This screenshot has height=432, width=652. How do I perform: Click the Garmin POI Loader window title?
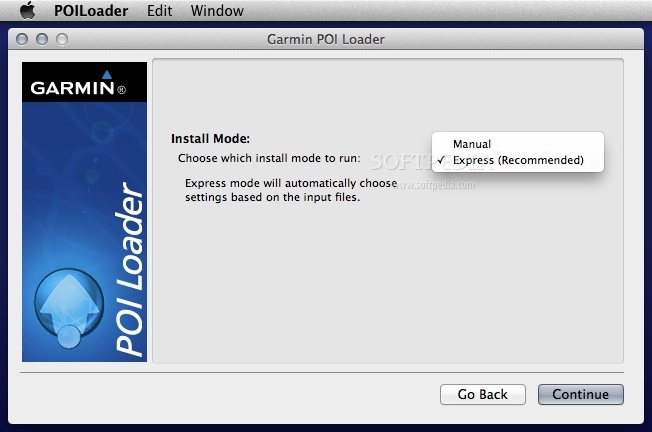(326, 39)
